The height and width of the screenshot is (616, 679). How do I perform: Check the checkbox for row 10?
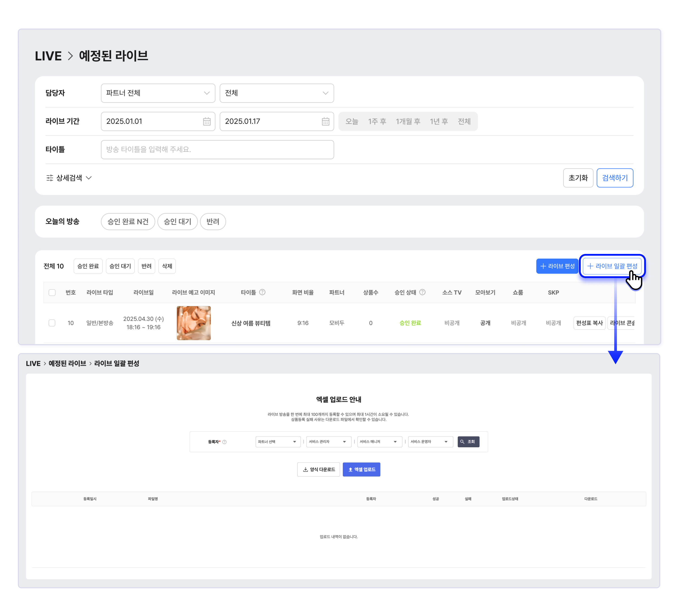(x=52, y=323)
